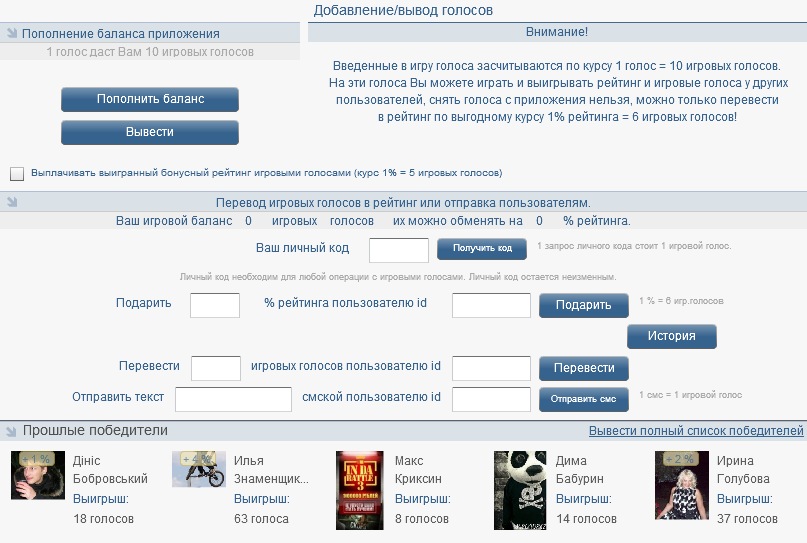
Task: Focus user id field in the смс row
Action: 491,399
